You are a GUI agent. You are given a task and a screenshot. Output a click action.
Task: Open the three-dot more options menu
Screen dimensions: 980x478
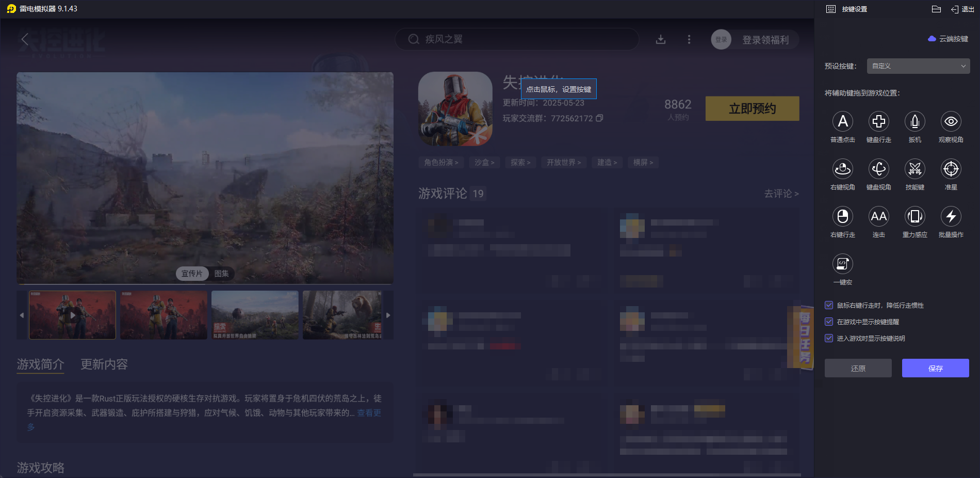689,39
